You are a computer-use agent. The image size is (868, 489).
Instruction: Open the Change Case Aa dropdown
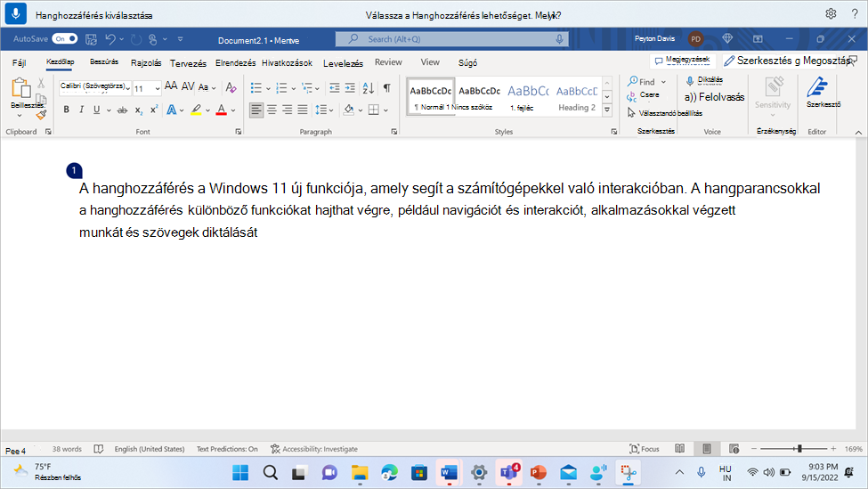[x=207, y=87]
